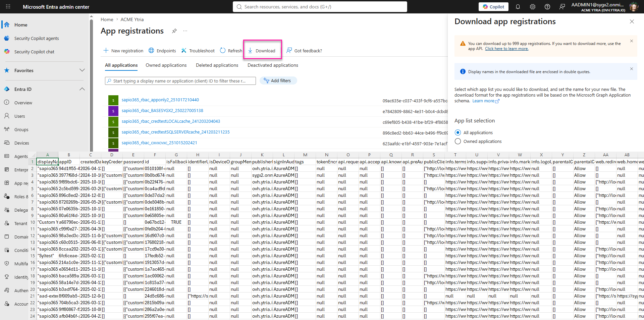Image resolution: width=644 pixels, height=320 pixels.
Task: Open the settings gear
Action: (x=533, y=7)
